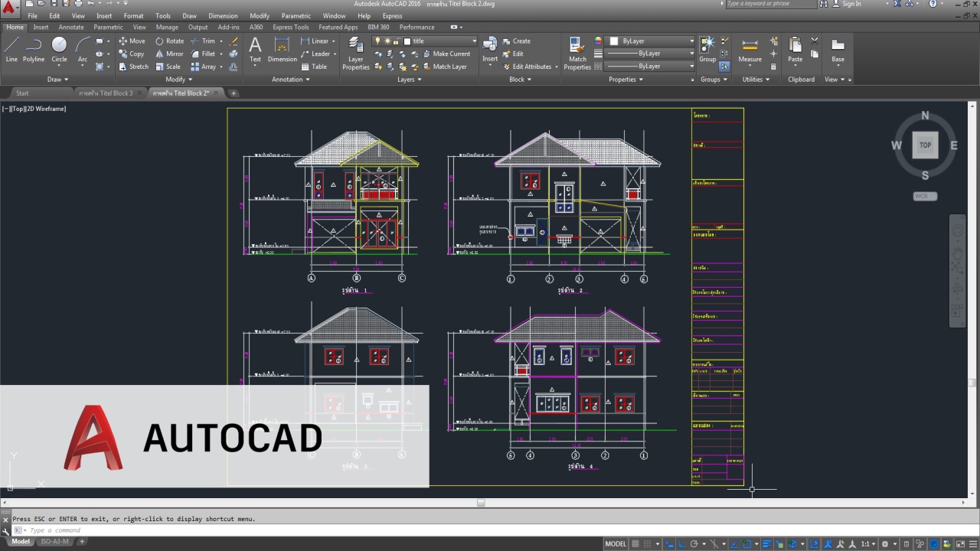Viewport: 980px width, 551px height.
Task: Click the Group tool
Action: click(x=707, y=50)
